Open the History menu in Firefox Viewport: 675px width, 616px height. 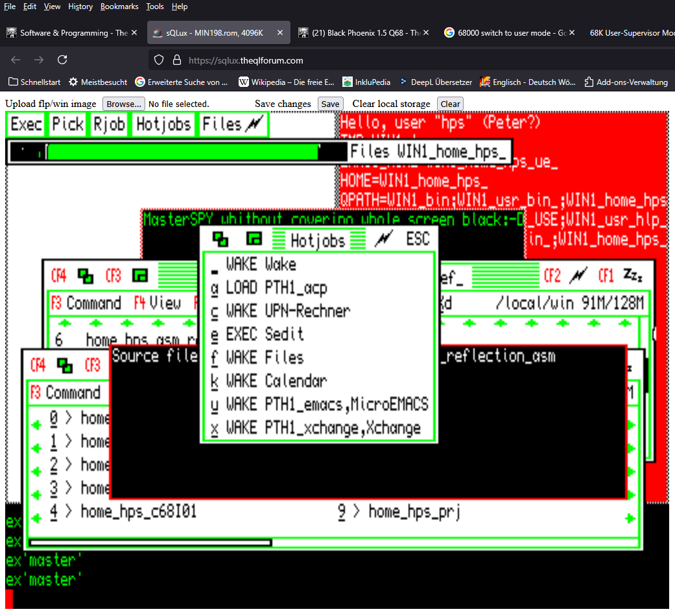(x=80, y=6)
